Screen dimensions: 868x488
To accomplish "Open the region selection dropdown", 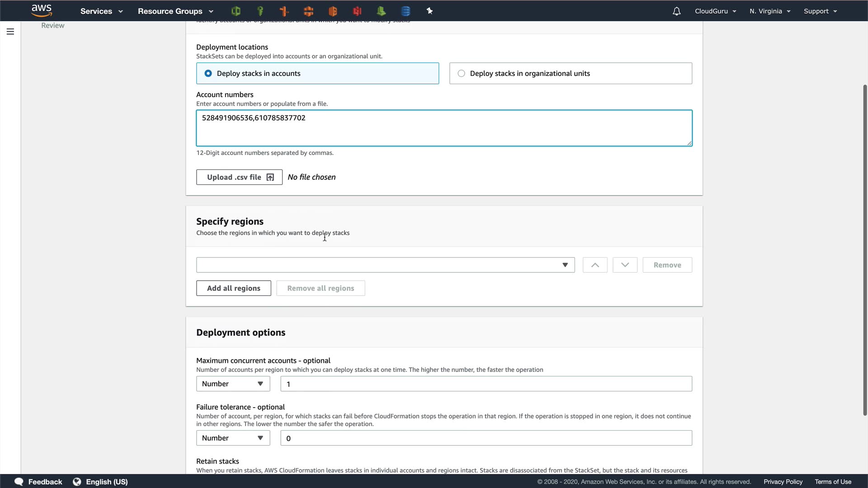I will 385,265.
